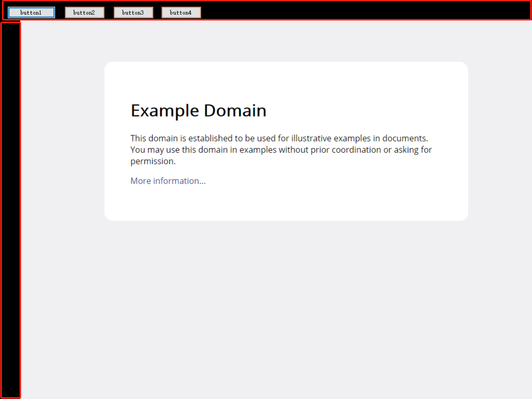Open the More information... link
This screenshot has width=532, height=399.
click(x=168, y=181)
